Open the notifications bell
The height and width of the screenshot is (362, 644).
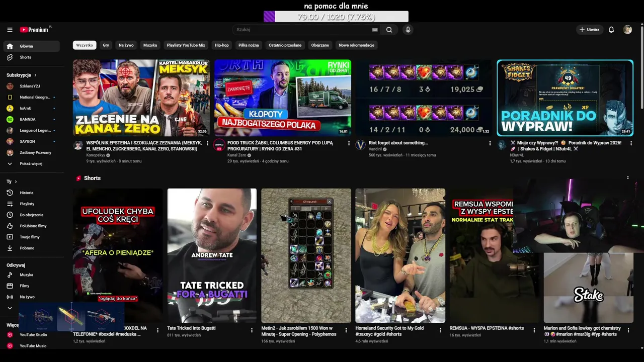pyautogui.click(x=611, y=30)
